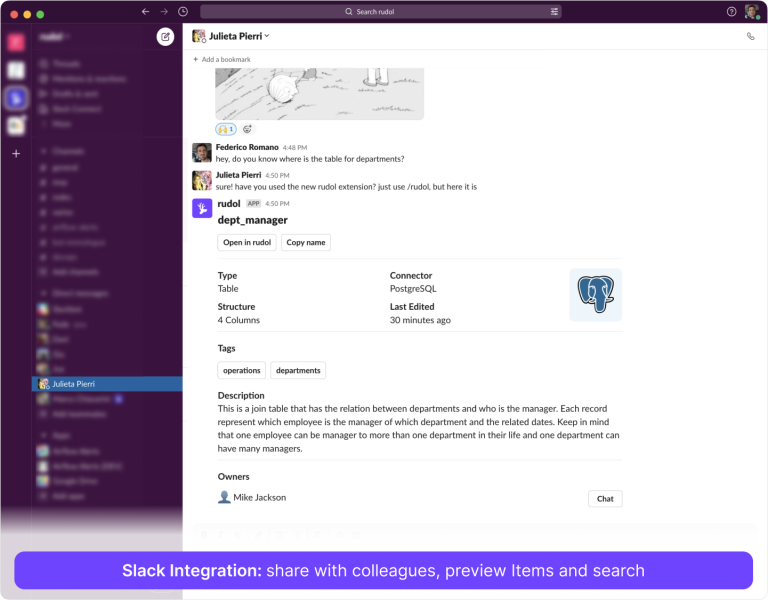Image resolution: width=768 pixels, height=600 pixels.
Task: Click Add a bookmark
Action: click(225, 59)
